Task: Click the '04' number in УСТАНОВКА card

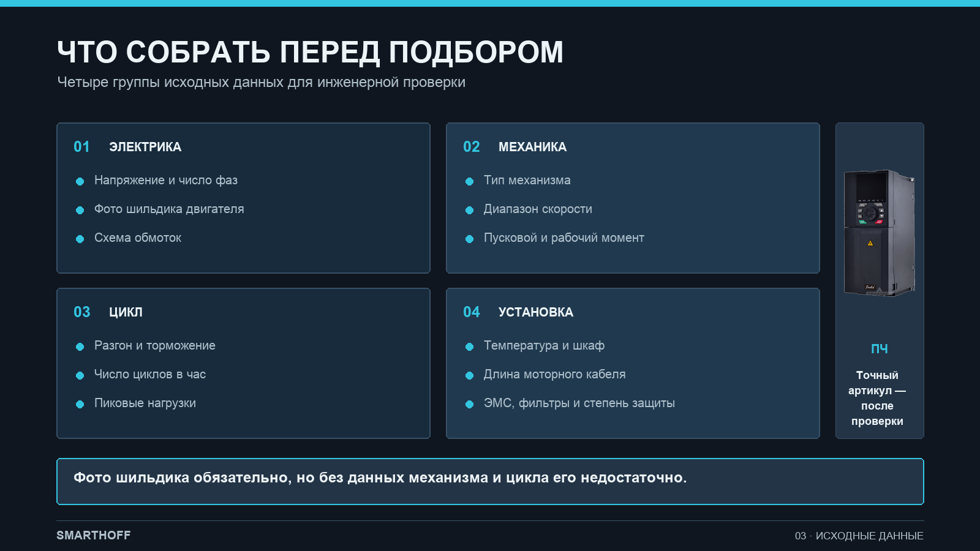Action: 472,312
